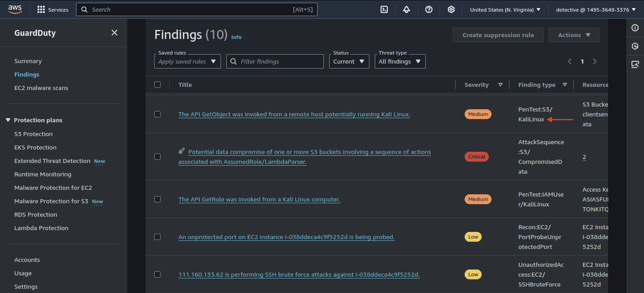Go to the previous findings page

[570, 62]
